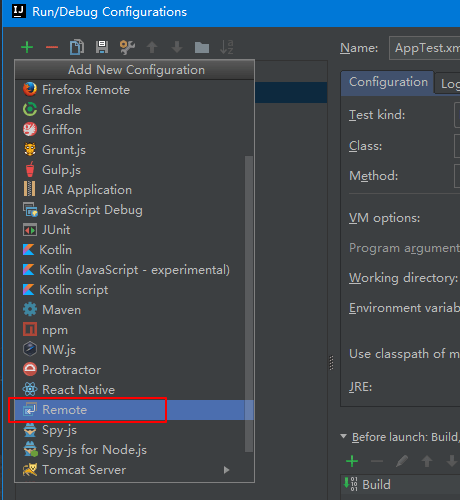Remove Before launch task minus icon
This screenshot has height=500, width=460.
(x=377, y=461)
